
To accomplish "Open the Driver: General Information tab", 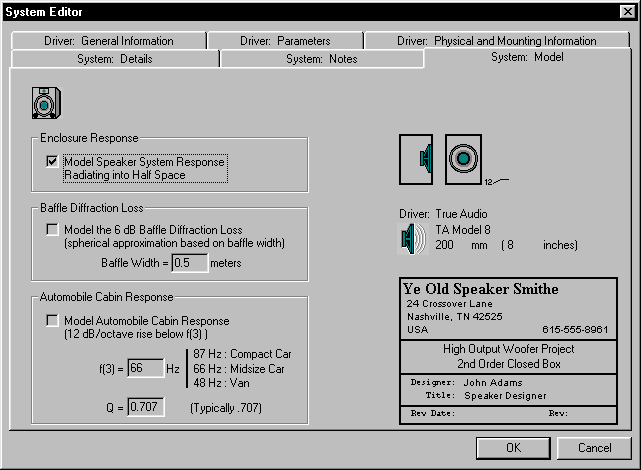I will [x=109, y=41].
